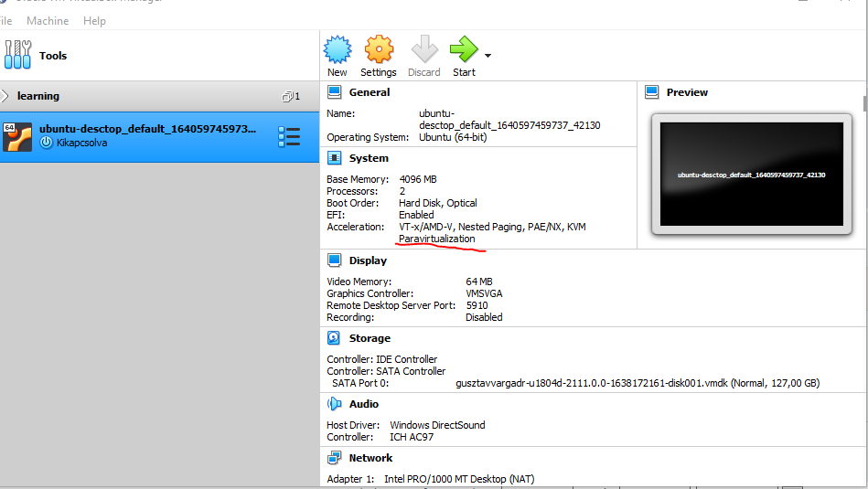Click the Controller: SATA Controller line

tap(386, 371)
